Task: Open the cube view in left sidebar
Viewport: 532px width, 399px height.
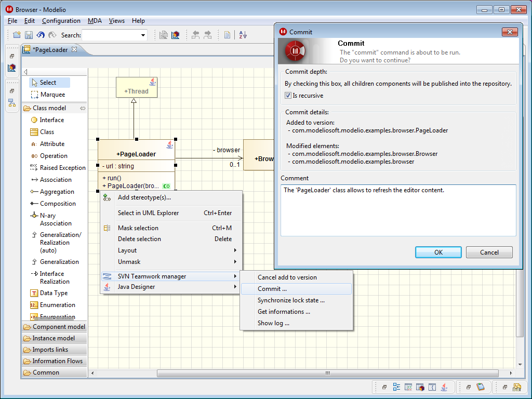Action: click(12, 68)
